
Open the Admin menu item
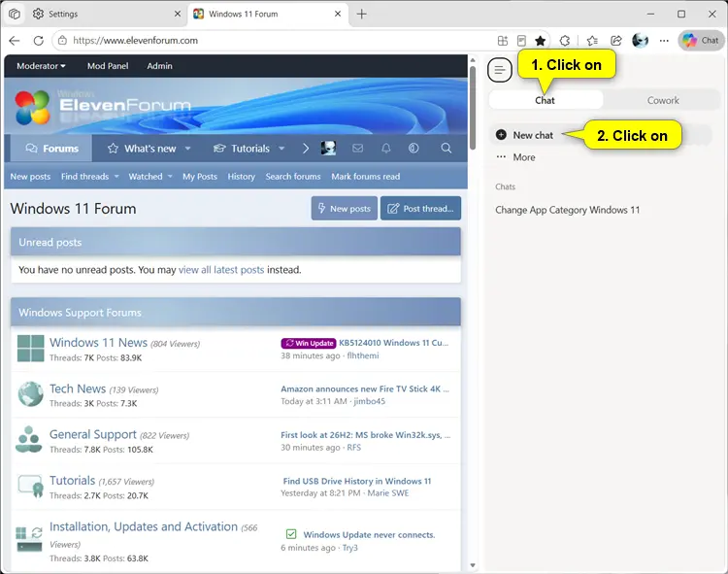(x=160, y=66)
